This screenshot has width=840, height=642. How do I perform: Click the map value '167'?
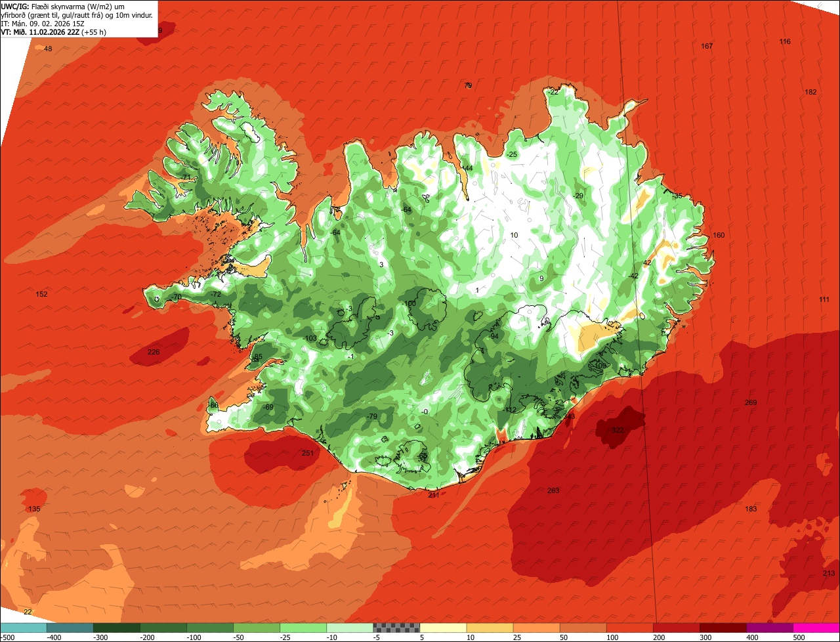(x=707, y=46)
